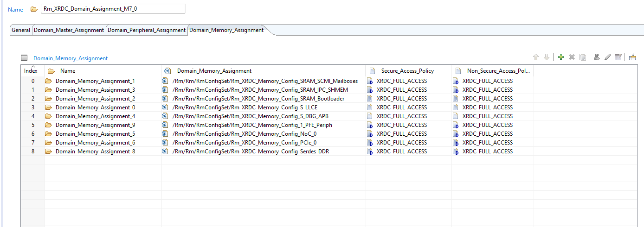
Task: Click the Secure_Access_Policy column header
Action: [x=407, y=71]
